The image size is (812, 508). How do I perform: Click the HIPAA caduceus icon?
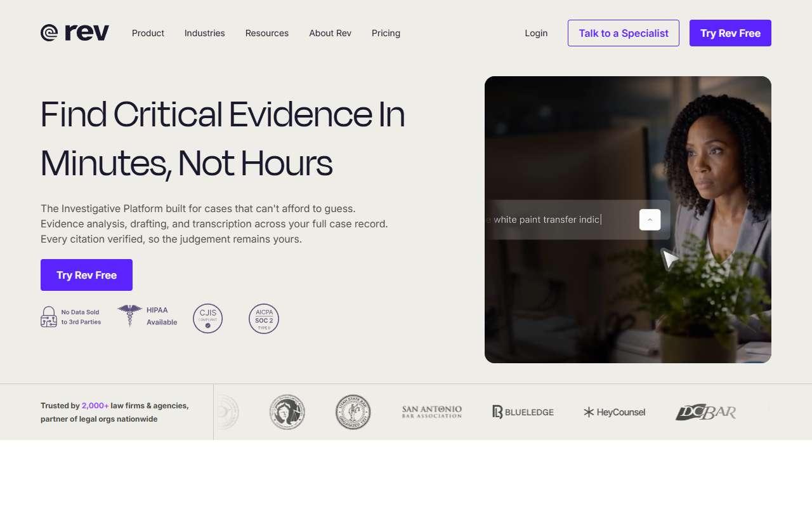tap(130, 315)
